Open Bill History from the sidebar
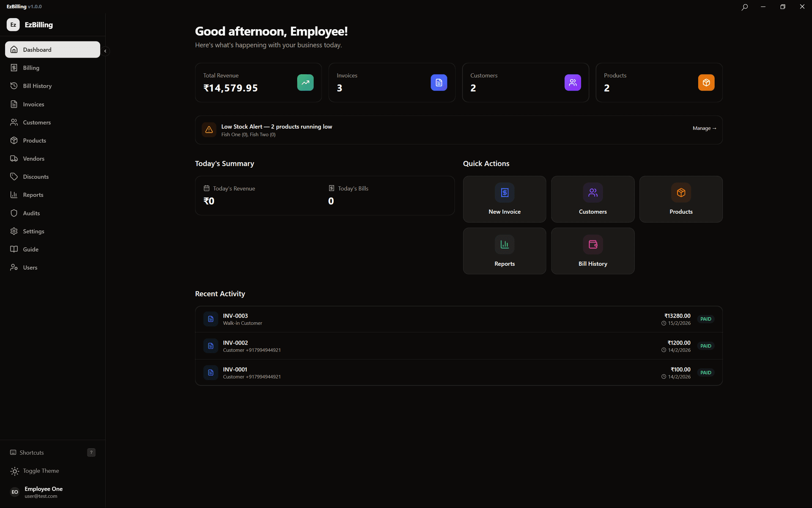The image size is (812, 508). coord(37,86)
